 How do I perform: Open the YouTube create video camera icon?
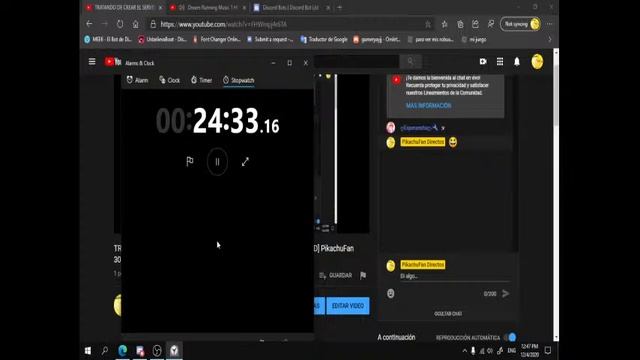point(483,62)
